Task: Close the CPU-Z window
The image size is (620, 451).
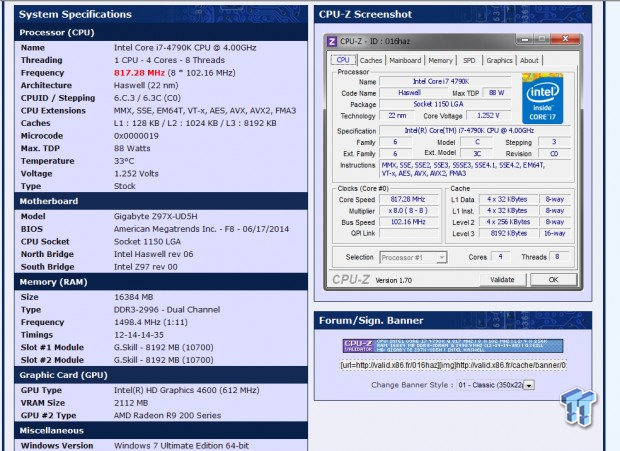Action: (x=565, y=39)
